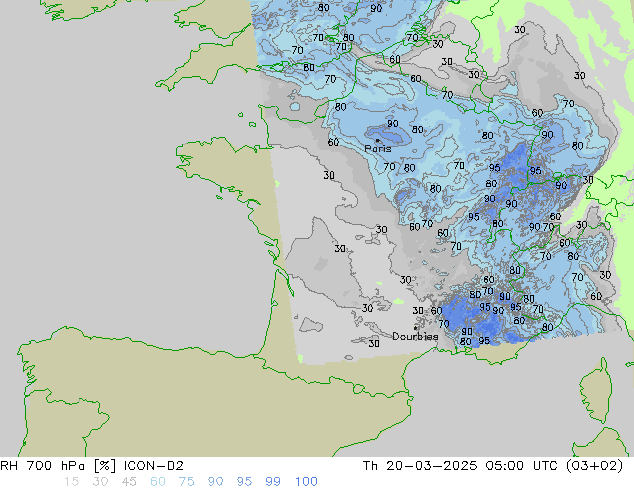Click legend value 75

tap(186, 482)
